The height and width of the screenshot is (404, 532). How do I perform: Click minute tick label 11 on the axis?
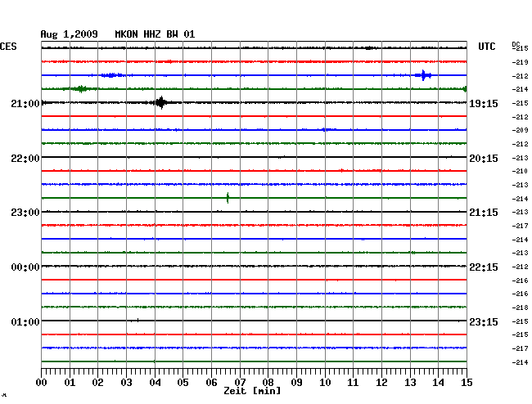(x=354, y=382)
